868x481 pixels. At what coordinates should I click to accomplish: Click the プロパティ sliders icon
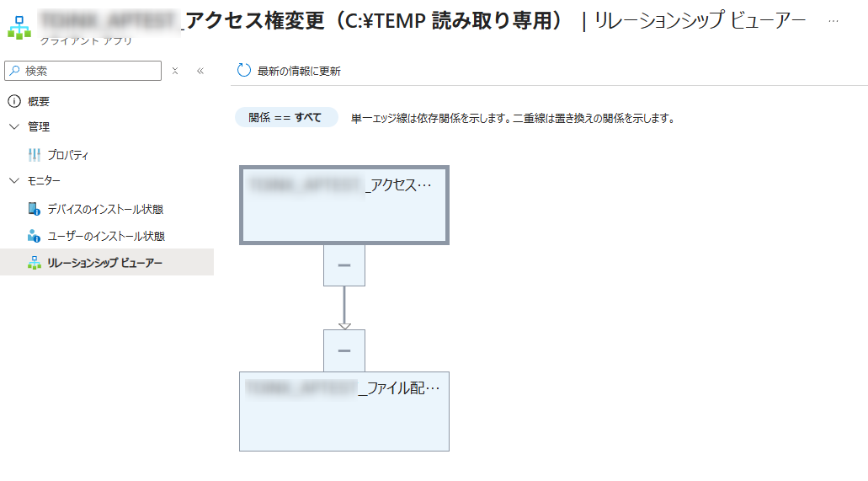(35, 155)
